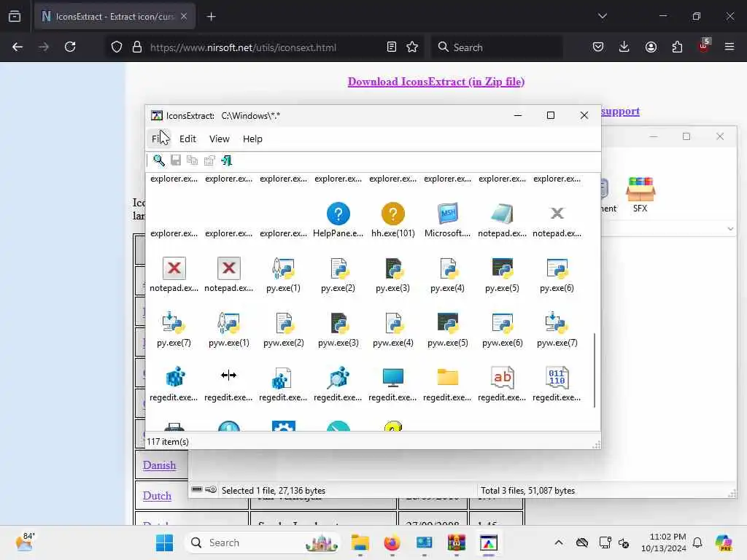Viewport: 747px width, 560px height.
Task: Open a new Firefox tab
Action: pyautogui.click(x=211, y=17)
